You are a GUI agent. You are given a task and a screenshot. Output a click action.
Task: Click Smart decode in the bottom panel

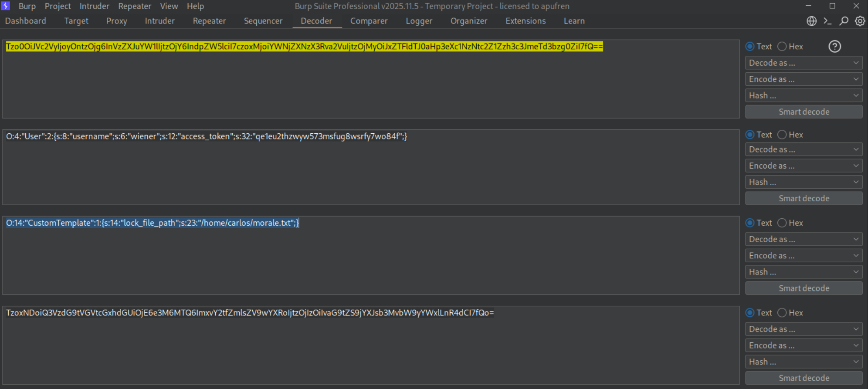click(804, 378)
